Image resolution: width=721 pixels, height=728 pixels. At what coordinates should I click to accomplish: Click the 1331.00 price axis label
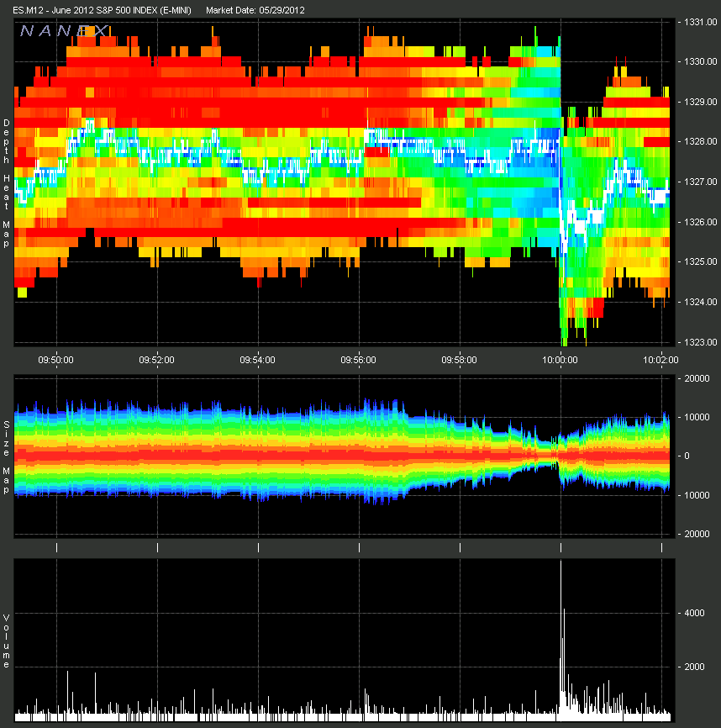point(701,22)
